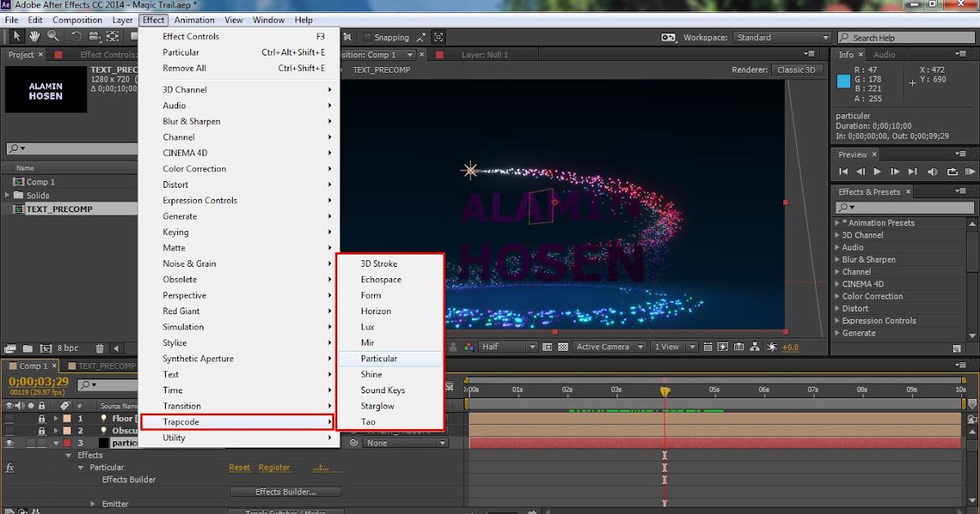Viewport: 980px width, 514px height.
Task: Toggle visibility eye of layer 3
Action: [10, 443]
